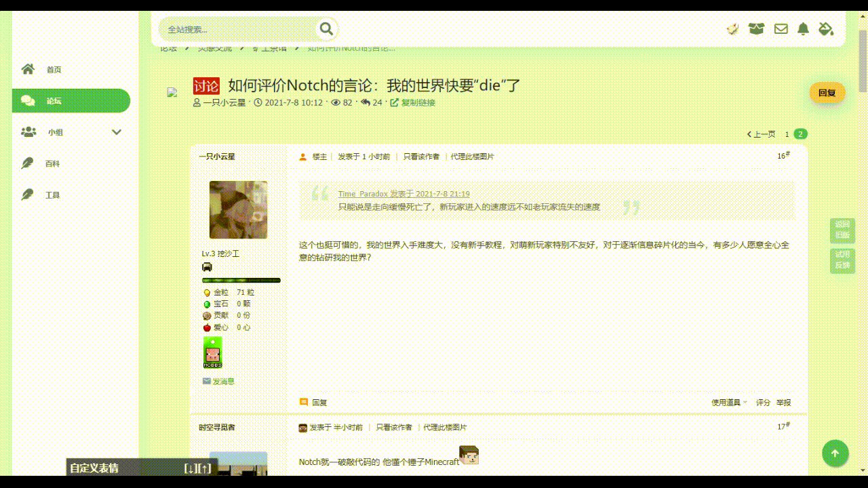Click the 返回旧版 side button
The height and width of the screenshot is (488, 868).
[x=842, y=230]
